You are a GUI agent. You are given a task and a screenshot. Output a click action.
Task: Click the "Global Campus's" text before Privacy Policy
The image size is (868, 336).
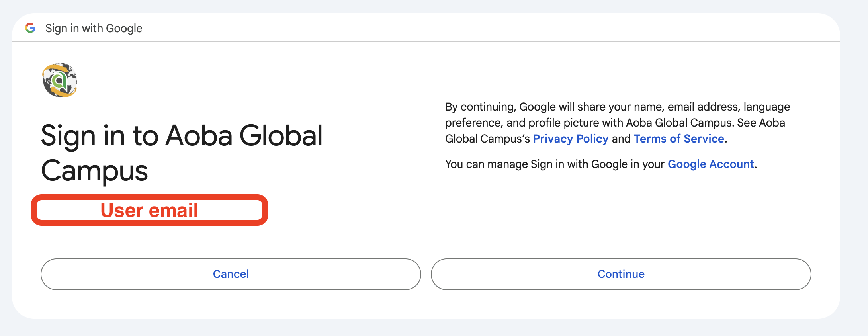[x=487, y=139]
